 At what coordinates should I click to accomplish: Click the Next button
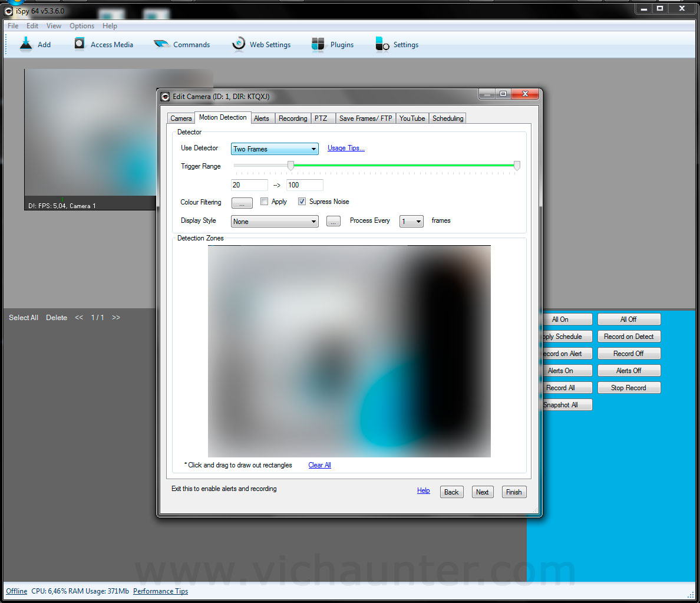click(x=482, y=492)
